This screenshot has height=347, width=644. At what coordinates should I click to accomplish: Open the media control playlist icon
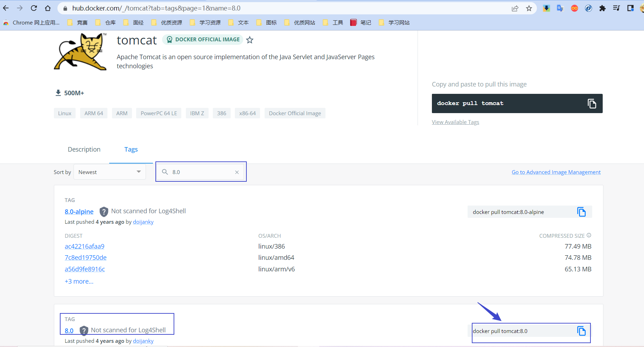pyautogui.click(x=616, y=8)
